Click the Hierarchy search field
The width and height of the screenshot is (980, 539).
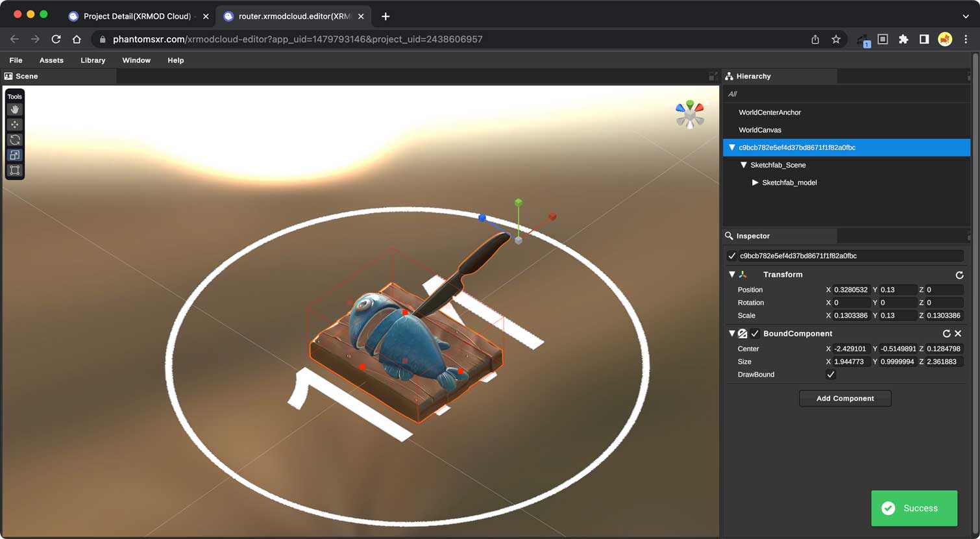click(846, 94)
